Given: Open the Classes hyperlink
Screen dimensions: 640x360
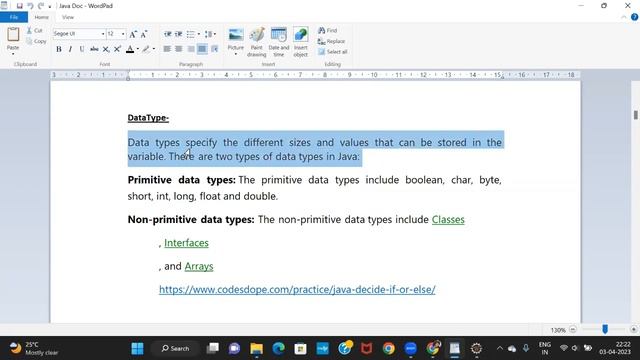Looking at the screenshot, I should click(x=448, y=220).
